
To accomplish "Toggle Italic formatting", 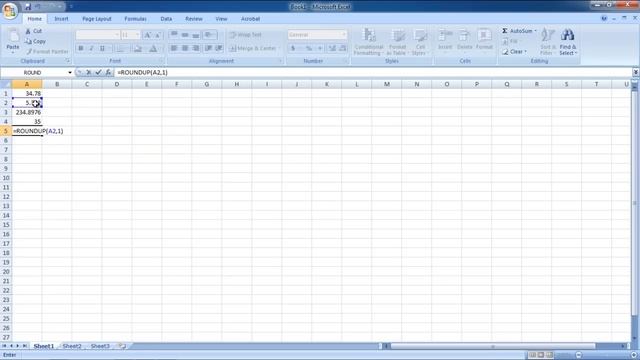I will pyautogui.click(x=91, y=49).
